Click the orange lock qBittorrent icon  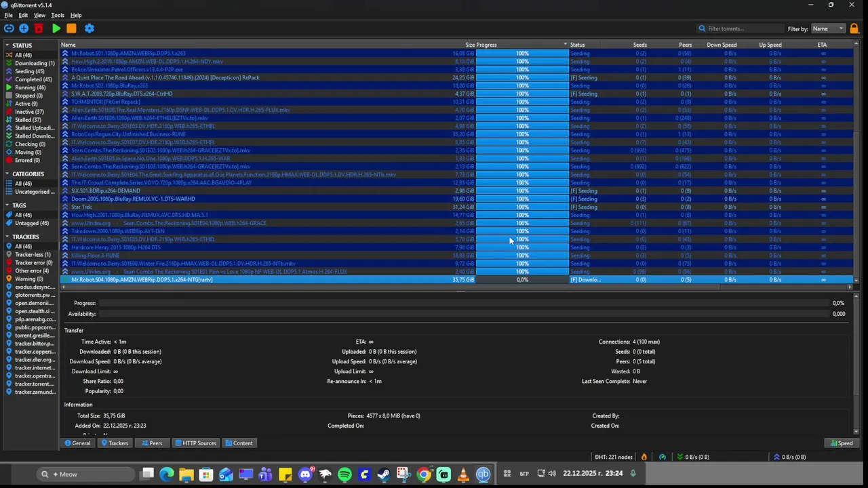click(x=854, y=28)
